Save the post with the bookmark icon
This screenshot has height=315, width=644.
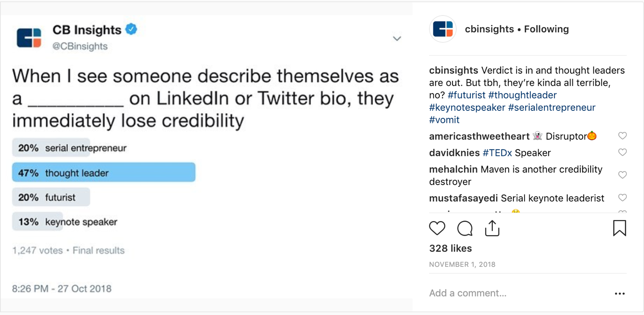(x=620, y=228)
